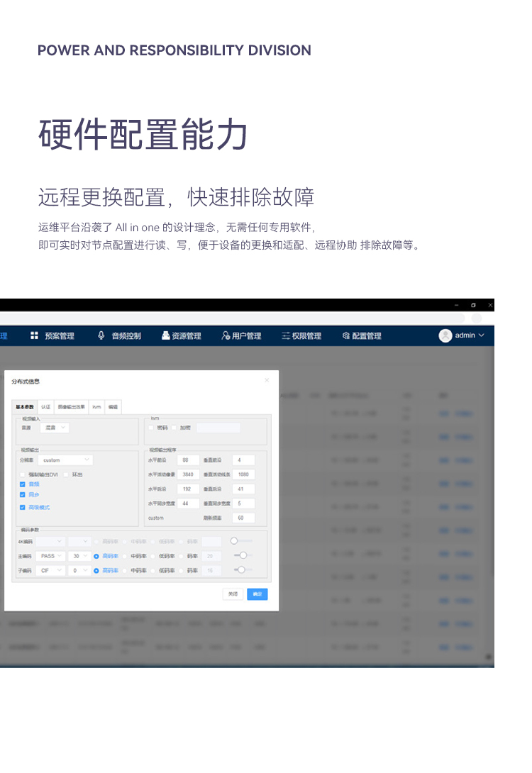Click the 权限管理 list icon

[286, 335]
